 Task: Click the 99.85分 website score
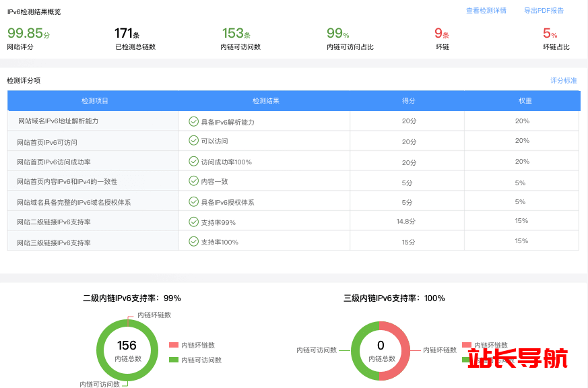point(28,33)
